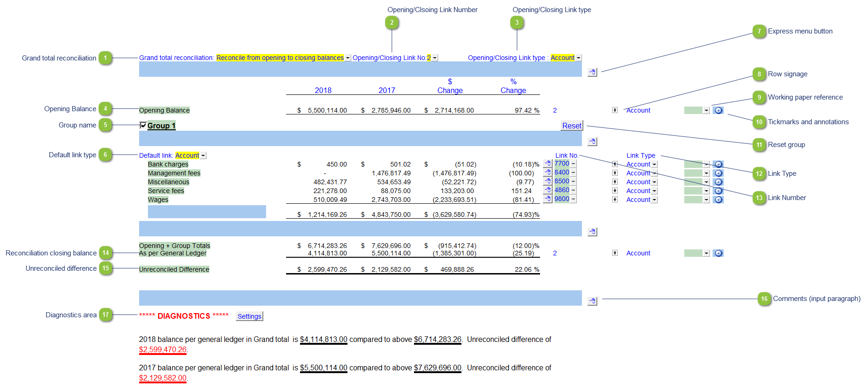Add tickmark on Miscellaneous row
Viewport: 868px width, 388px height.
pos(718,182)
